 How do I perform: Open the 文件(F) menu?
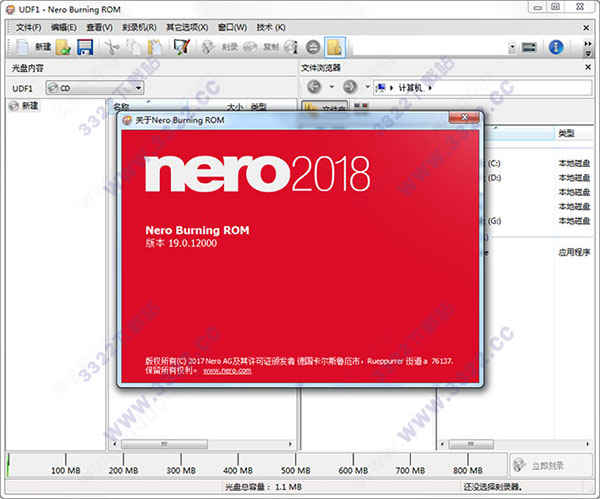29,28
